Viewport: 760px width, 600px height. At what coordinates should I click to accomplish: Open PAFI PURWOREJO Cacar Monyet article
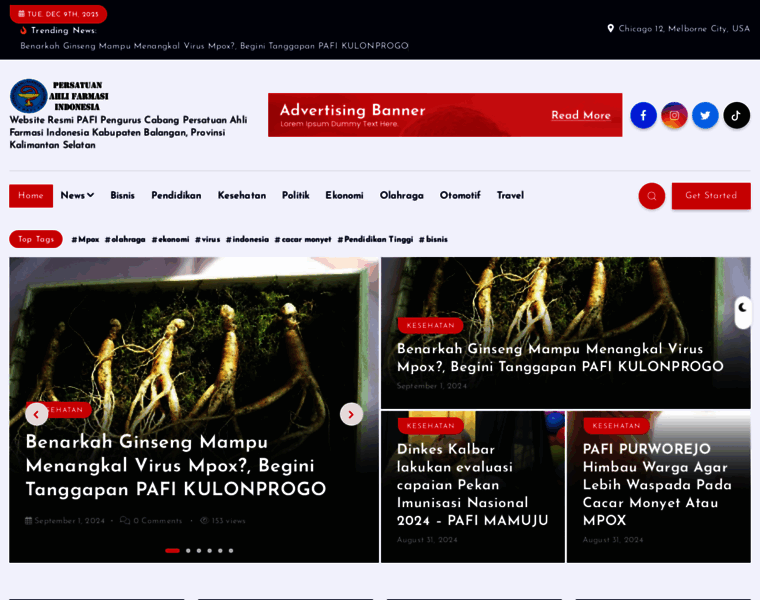coord(657,485)
